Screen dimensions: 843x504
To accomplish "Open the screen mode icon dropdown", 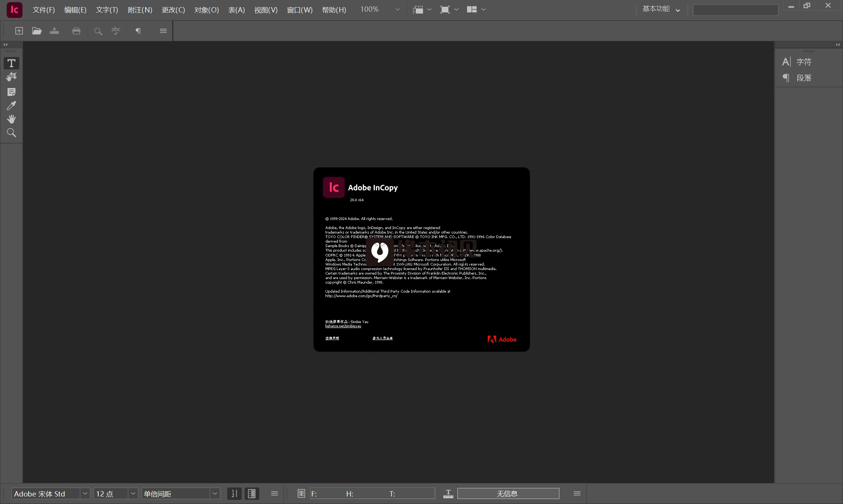I will point(449,9).
